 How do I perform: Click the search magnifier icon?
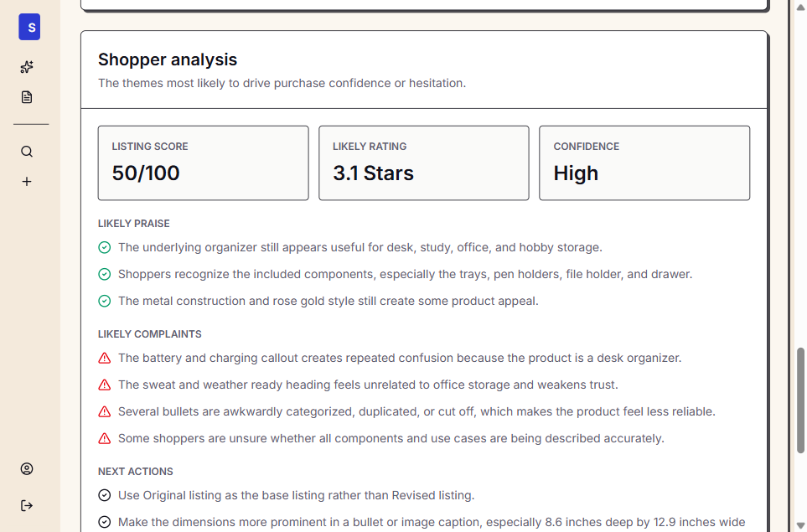27,152
